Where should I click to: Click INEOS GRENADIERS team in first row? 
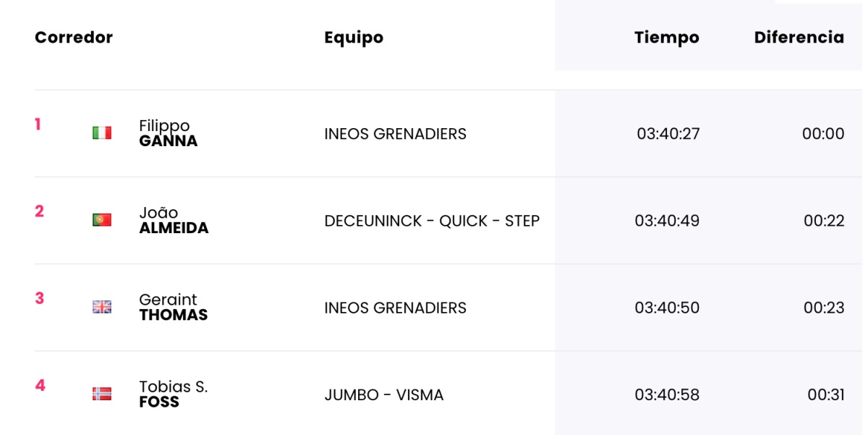[x=396, y=134]
